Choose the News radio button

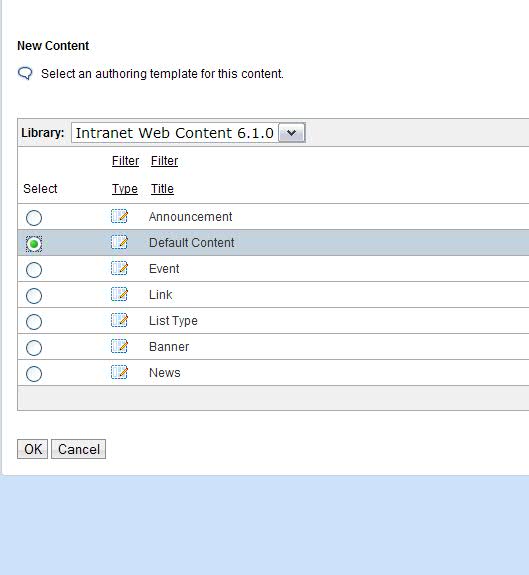[x=34, y=374]
